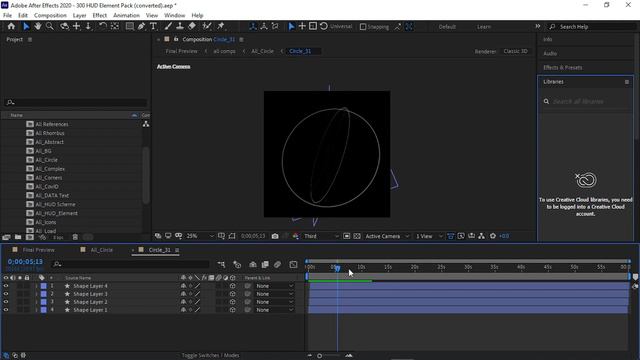Select the Eraser tool

(192, 26)
